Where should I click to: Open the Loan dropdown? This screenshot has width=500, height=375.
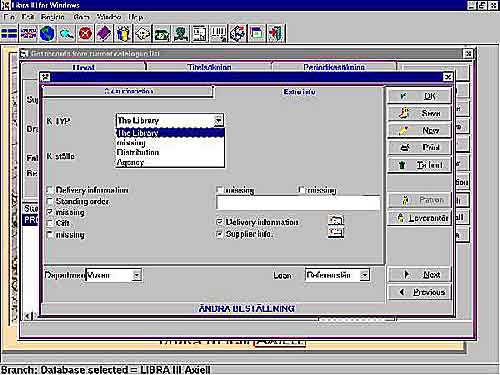pos(365,275)
